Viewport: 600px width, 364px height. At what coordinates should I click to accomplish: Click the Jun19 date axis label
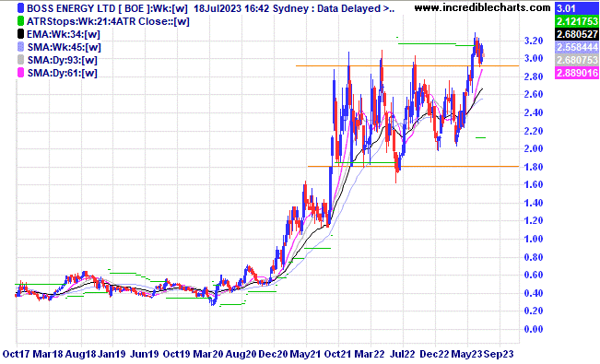click(x=145, y=354)
